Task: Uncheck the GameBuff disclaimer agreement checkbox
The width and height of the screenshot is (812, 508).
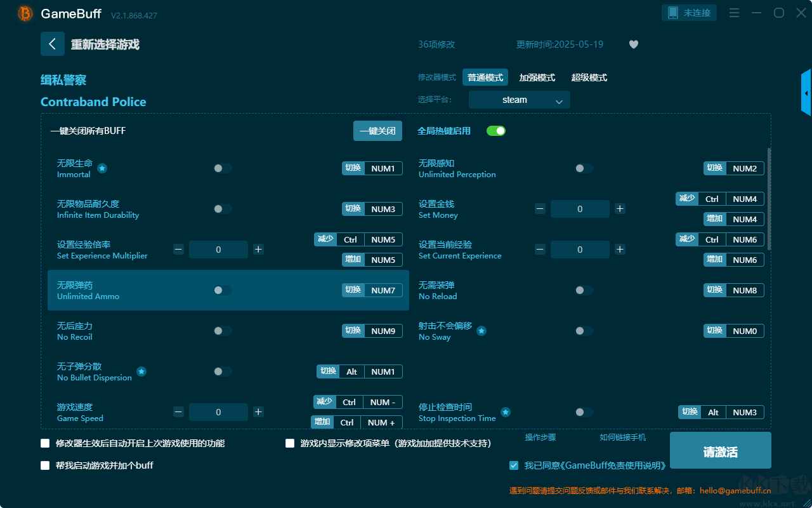Action: pyautogui.click(x=514, y=465)
